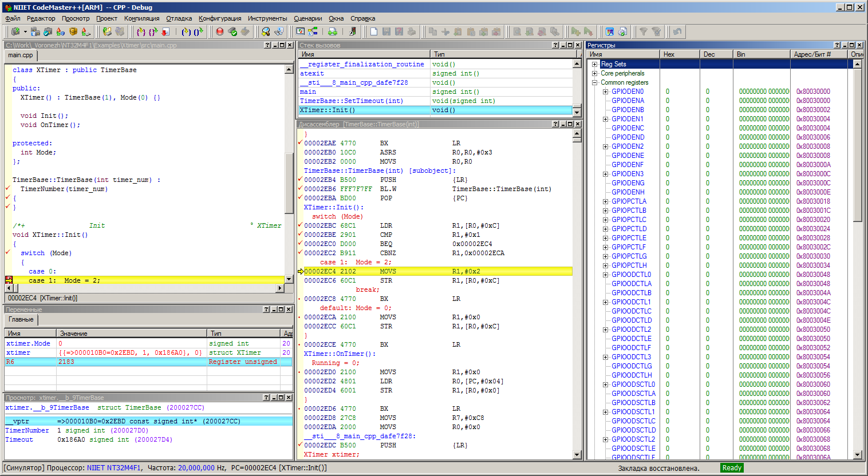Select TimerBase::SetTimeout(int) in call stack
The image size is (868, 476).
pos(352,101)
